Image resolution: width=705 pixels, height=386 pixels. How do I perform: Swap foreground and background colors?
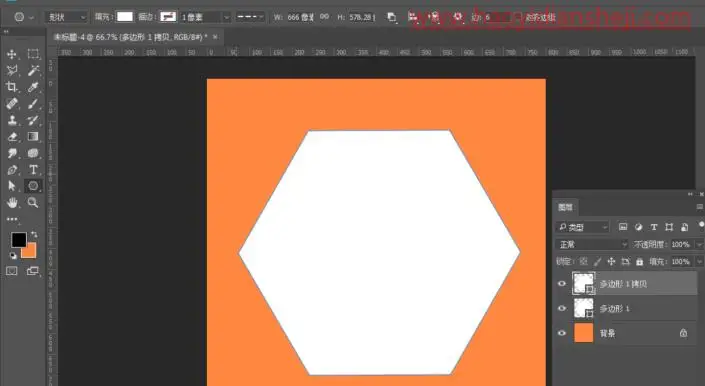[34, 235]
